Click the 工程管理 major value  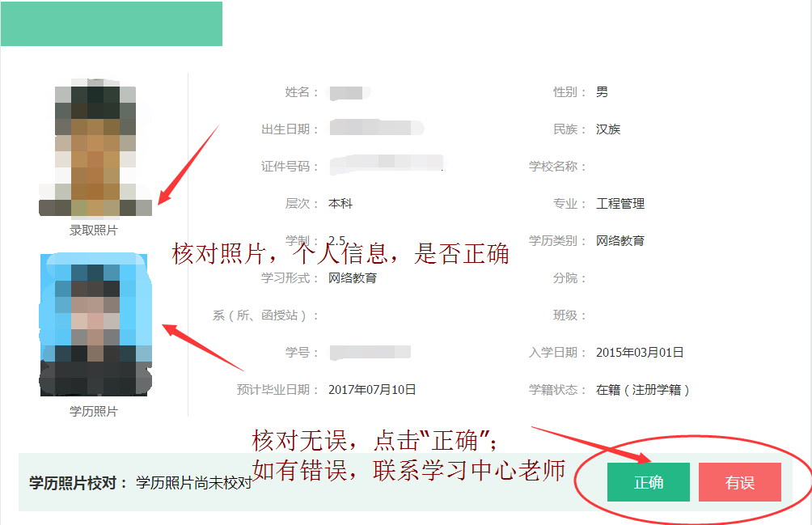(x=620, y=204)
